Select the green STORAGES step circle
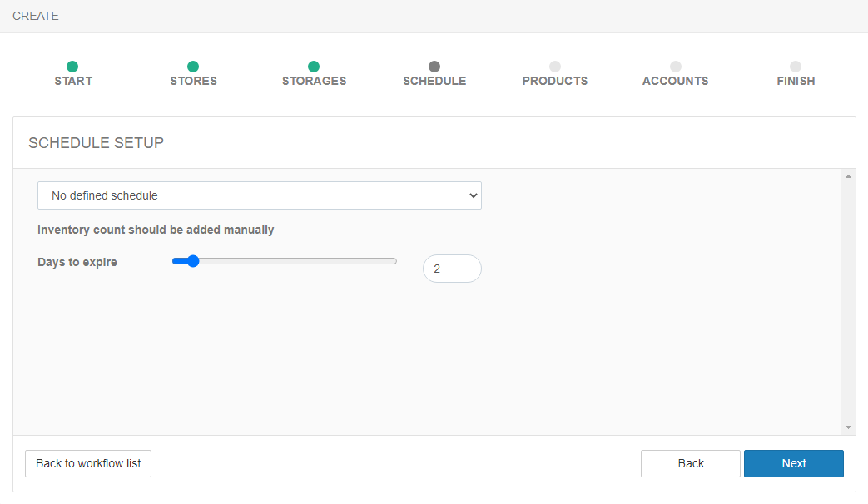The width and height of the screenshot is (868, 504). coord(314,67)
